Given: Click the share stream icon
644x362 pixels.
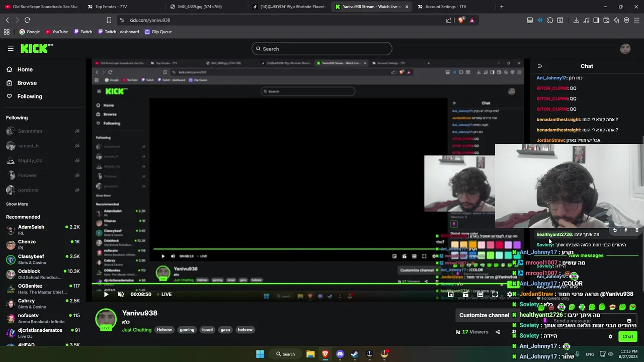Looking at the screenshot, I should click(498, 332).
